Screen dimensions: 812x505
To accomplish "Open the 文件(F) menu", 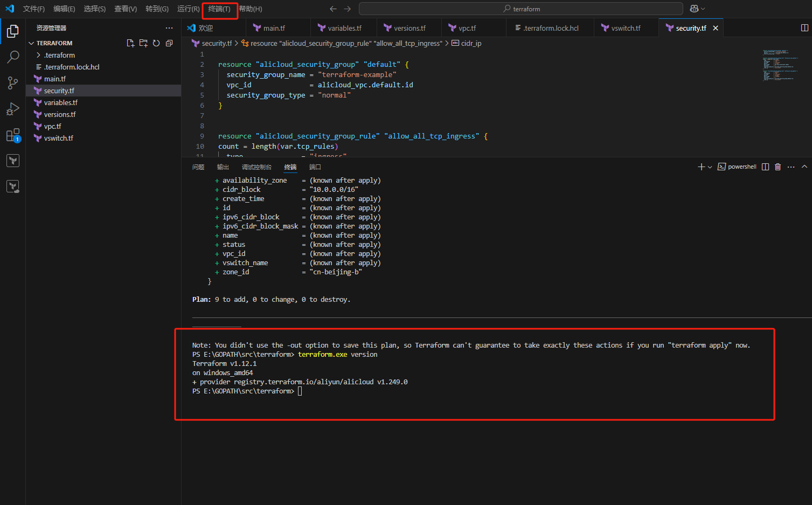I will tap(34, 9).
